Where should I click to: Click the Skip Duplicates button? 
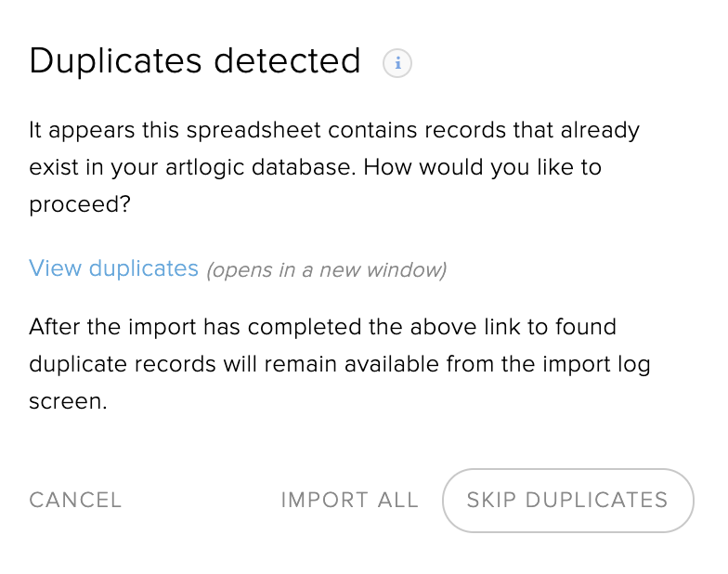(x=567, y=500)
